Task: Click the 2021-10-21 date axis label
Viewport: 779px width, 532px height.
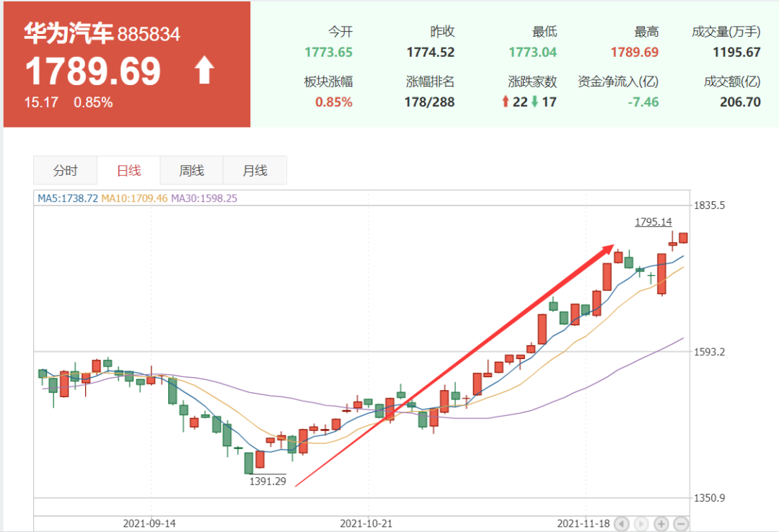Action: 366,523
